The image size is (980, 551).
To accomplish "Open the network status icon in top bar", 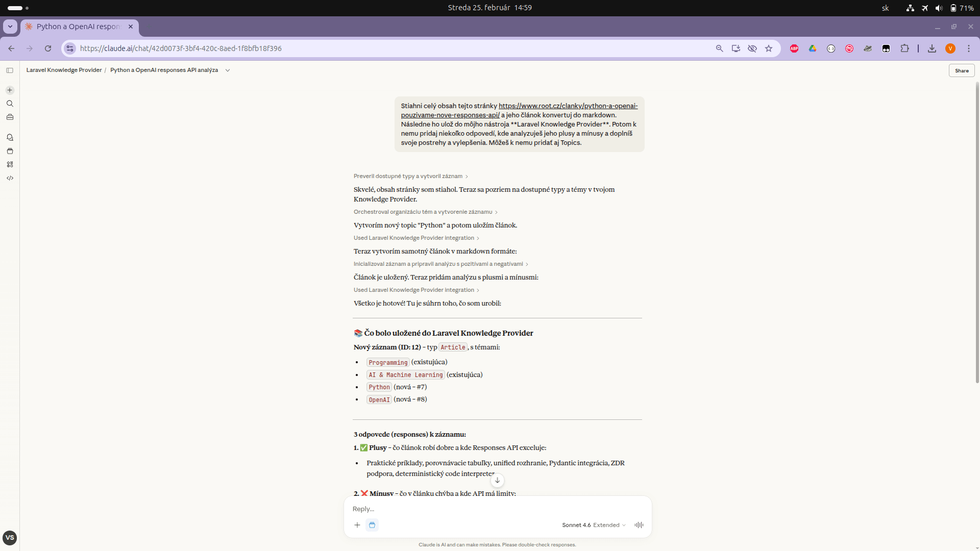I will pyautogui.click(x=910, y=8).
